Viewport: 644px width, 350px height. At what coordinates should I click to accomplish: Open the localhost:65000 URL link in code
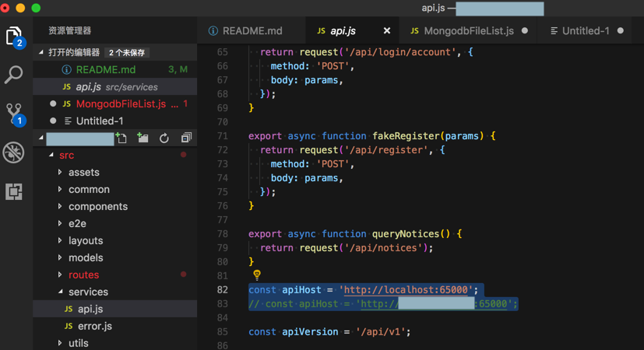point(408,290)
